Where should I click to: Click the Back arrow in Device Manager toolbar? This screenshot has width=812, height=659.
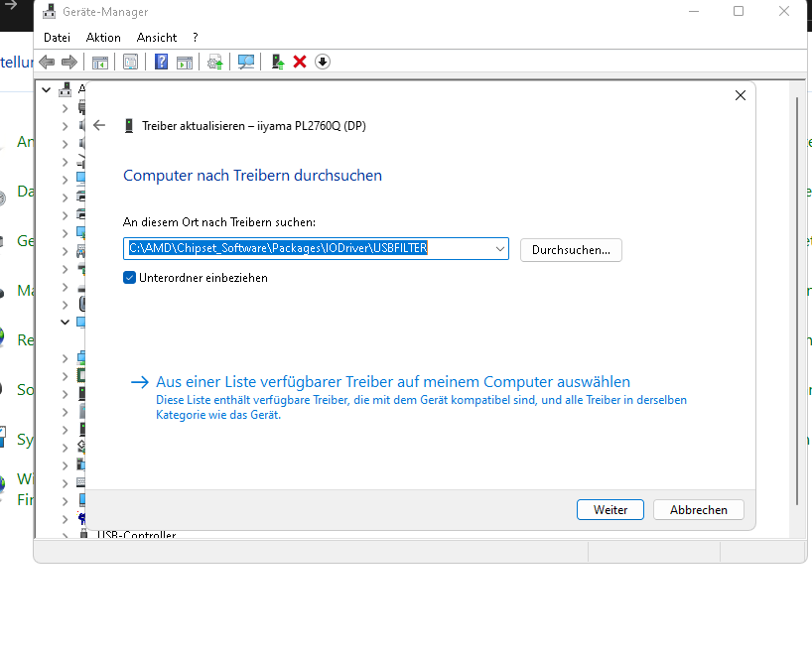47,63
